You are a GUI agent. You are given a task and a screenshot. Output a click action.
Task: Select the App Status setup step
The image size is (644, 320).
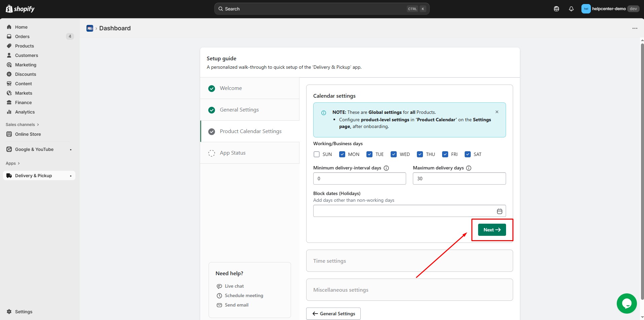(x=232, y=153)
